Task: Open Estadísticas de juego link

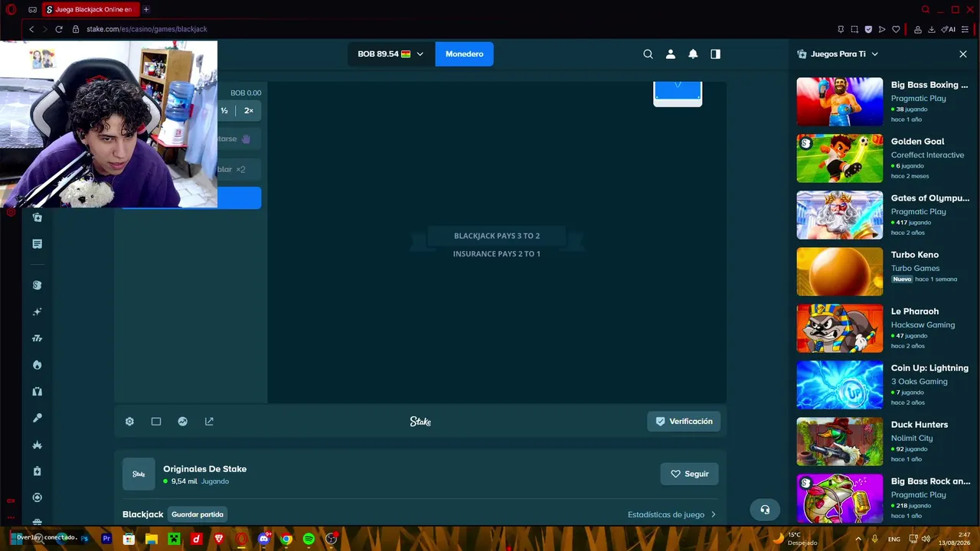Action: pyautogui.click(x=671, y=515)
